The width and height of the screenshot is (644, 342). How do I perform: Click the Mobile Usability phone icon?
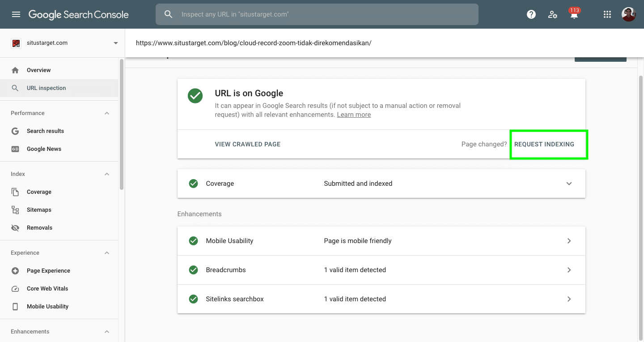[15, 307]
